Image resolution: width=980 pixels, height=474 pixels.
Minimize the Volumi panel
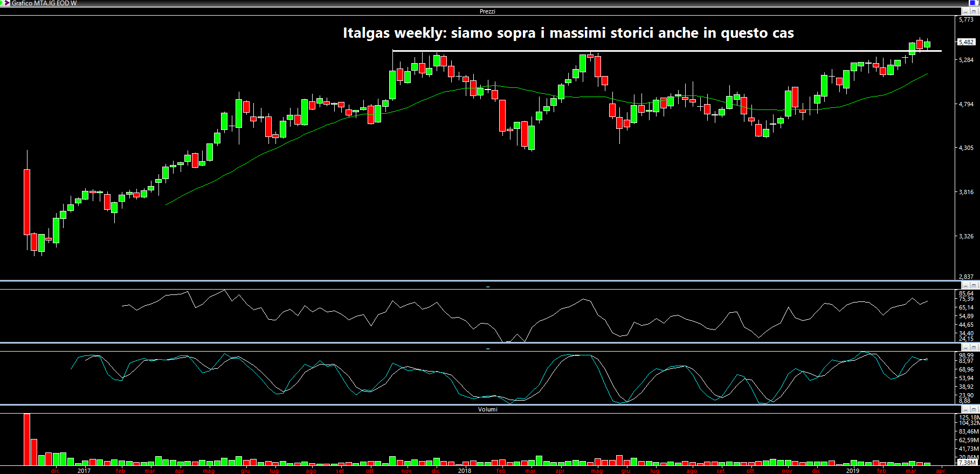(x=966, y=409)
